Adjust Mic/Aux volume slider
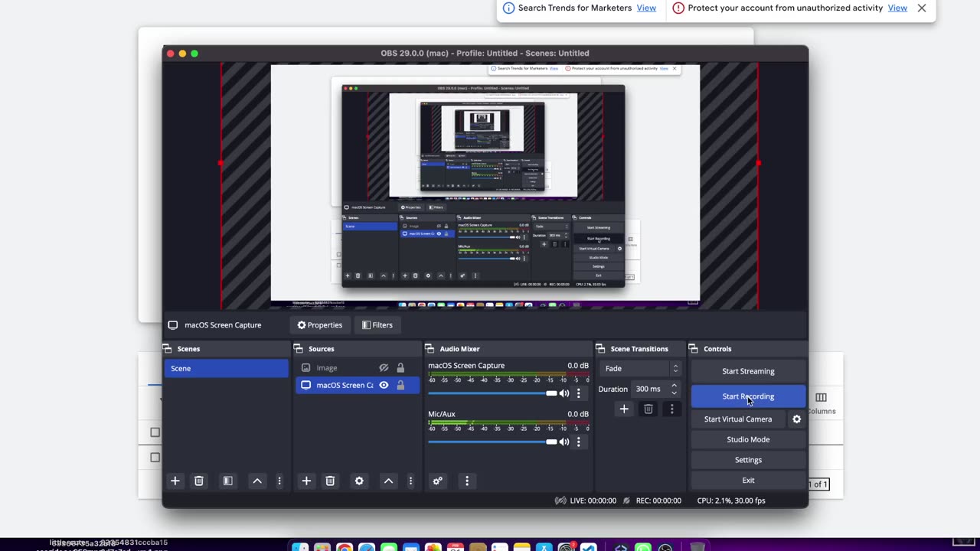 (x=492, y=442)
